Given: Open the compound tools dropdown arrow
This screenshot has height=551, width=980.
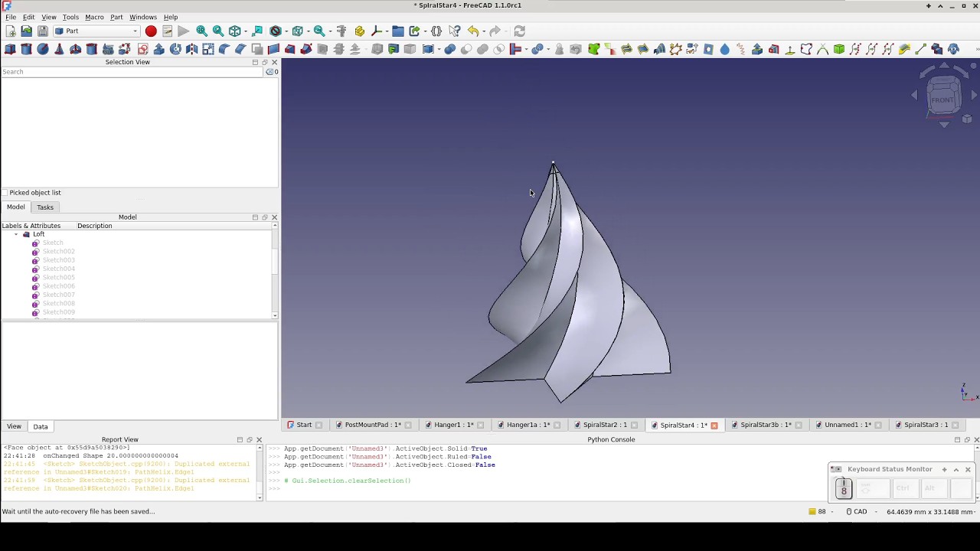Looking at the screenshot, I should point(438,49).
